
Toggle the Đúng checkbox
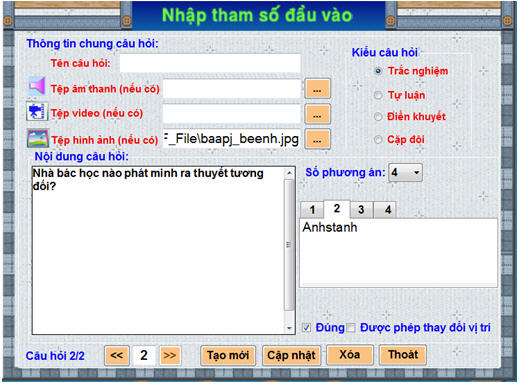[307, 328]
